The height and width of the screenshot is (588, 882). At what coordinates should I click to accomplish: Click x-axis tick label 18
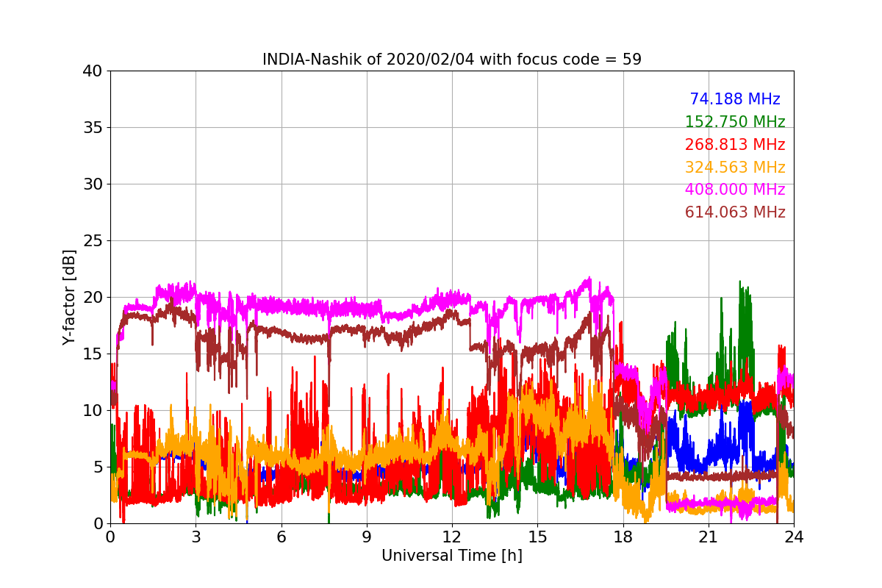[x=623, y=537]
